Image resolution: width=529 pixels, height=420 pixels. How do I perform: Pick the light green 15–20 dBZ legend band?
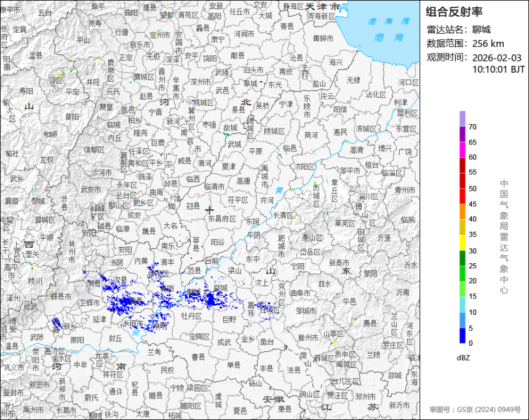coord(462,289)
